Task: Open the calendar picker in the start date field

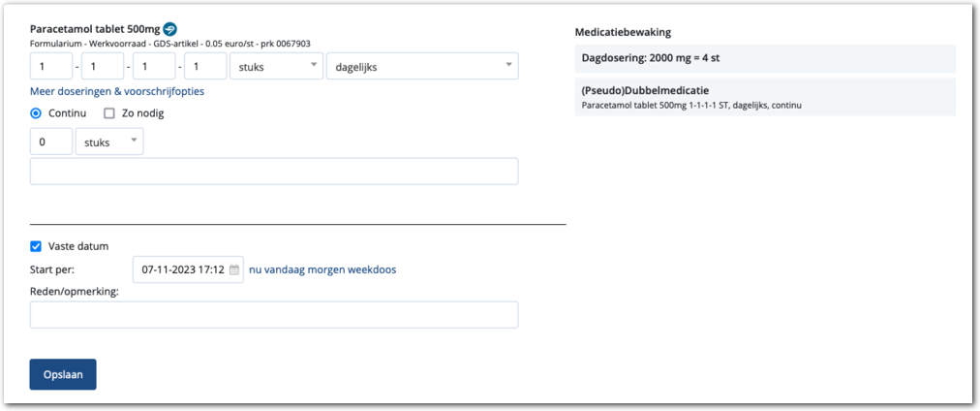Action: coord(233,269)
